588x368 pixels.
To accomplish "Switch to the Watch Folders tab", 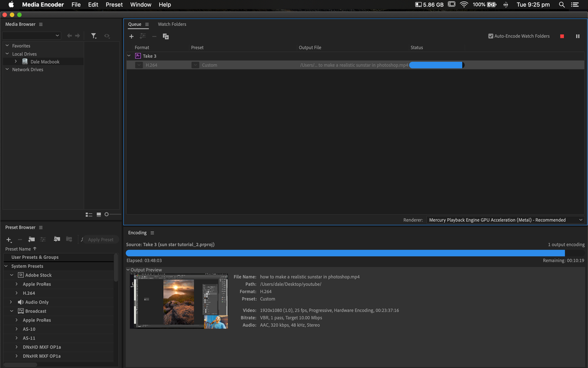I will 172,24.
